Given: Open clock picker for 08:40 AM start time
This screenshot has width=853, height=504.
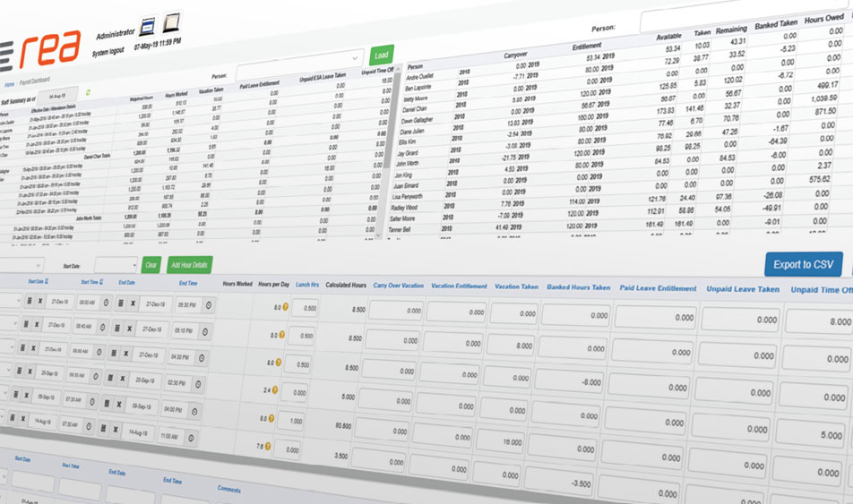Looking at the screenshot, I should 102,328.
